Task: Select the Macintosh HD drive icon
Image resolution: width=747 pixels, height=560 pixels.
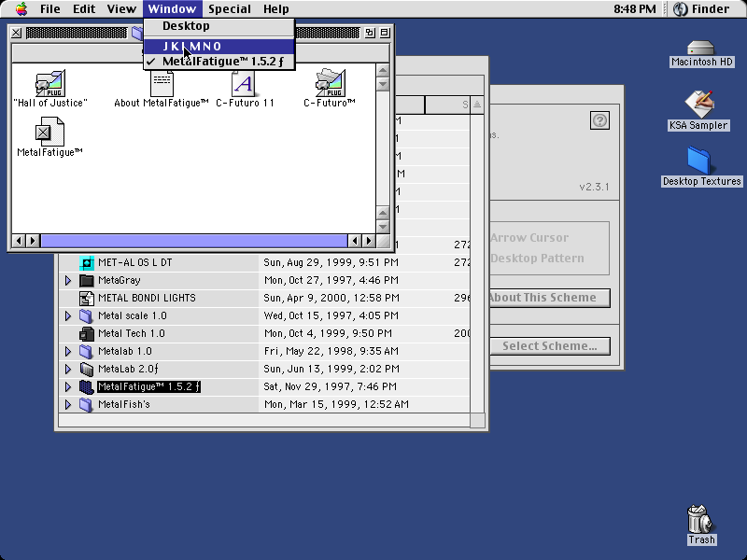Action: point(701,49)
